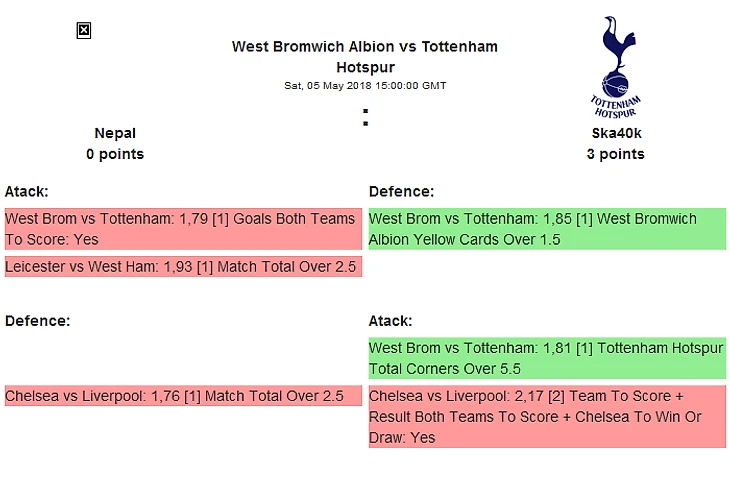730x480 pixels.
Task: Select the Leicester vs West Ham bet row
Action: (x=182, y=266)
